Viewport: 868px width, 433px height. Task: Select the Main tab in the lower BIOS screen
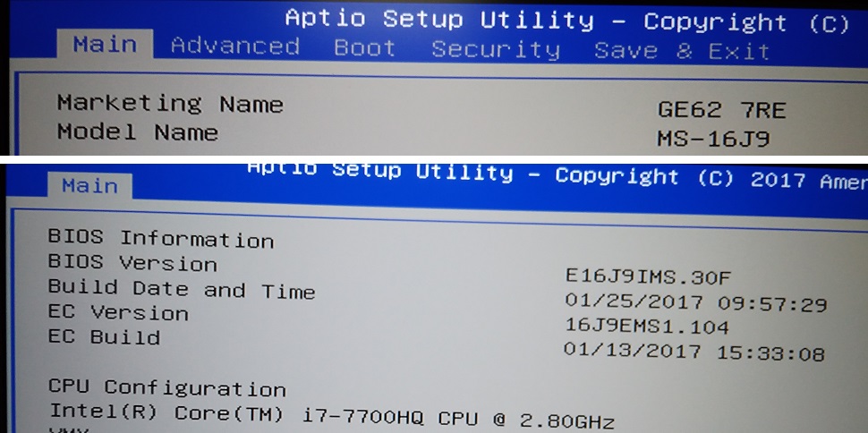tap(89, 185)
